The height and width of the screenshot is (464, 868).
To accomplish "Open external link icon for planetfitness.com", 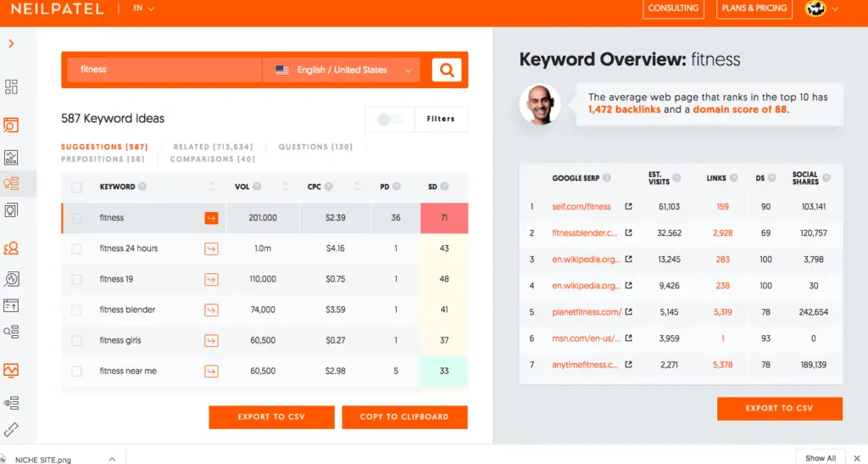I will (628, 311).
